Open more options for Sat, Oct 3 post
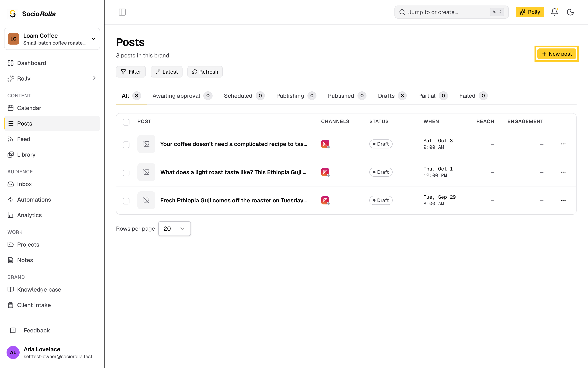 (563, 144)
